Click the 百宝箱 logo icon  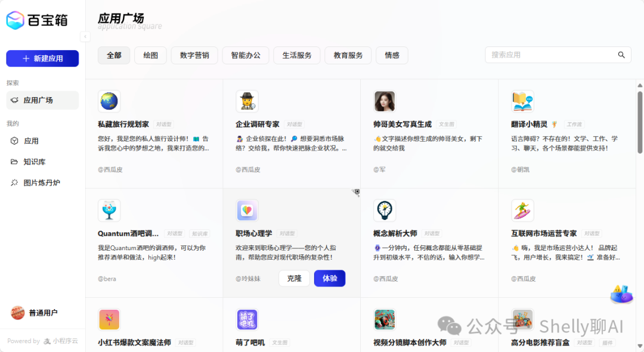click(x=16, y=20)
